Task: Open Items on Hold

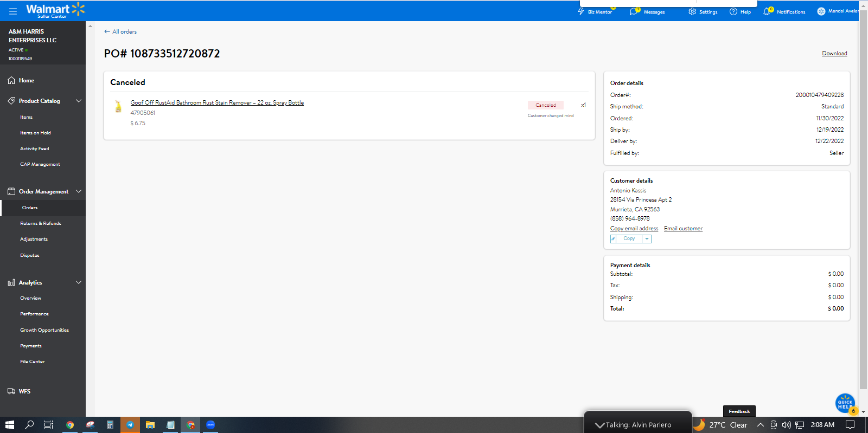Action: [x=35, y=133]
